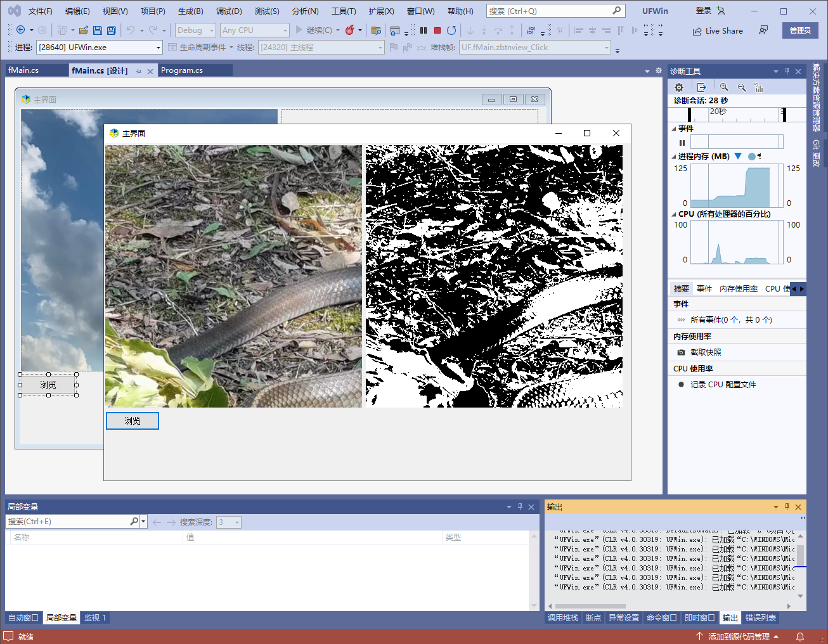
Task: Click the original snake photo in app
Action: coord(233,276)
